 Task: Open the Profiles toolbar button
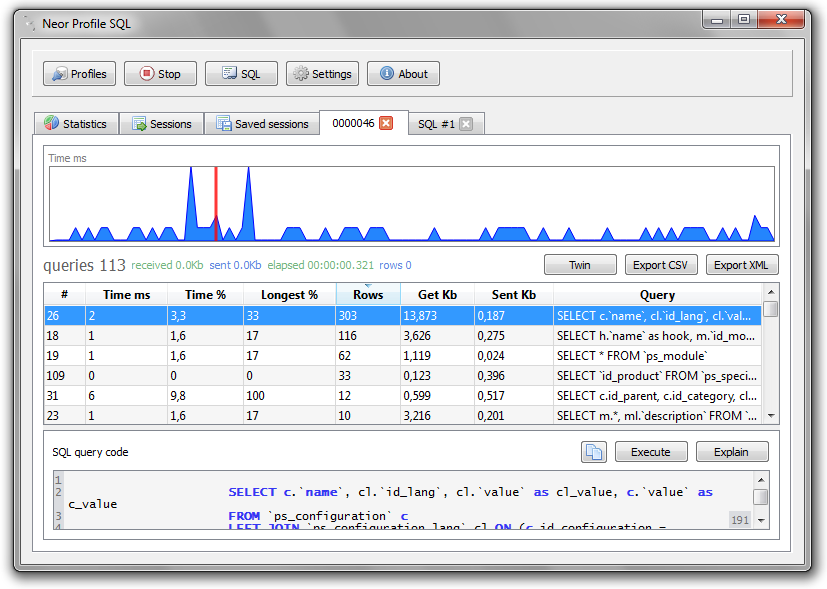79,74
